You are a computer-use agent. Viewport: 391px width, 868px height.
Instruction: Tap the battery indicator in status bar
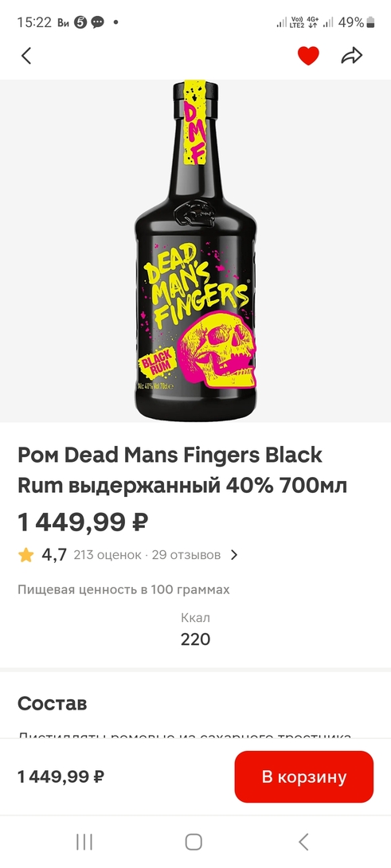pos(370,23)
